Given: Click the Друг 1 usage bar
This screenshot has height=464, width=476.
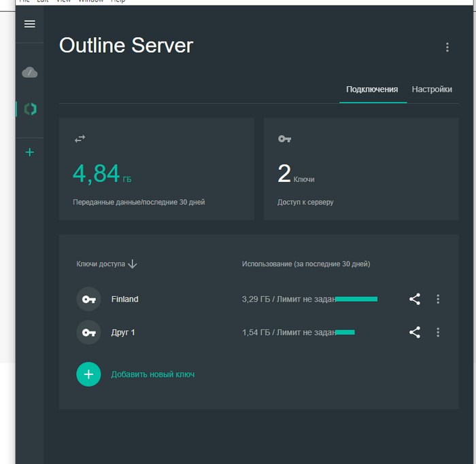Looking at the screenshot, I should (345, 332).
